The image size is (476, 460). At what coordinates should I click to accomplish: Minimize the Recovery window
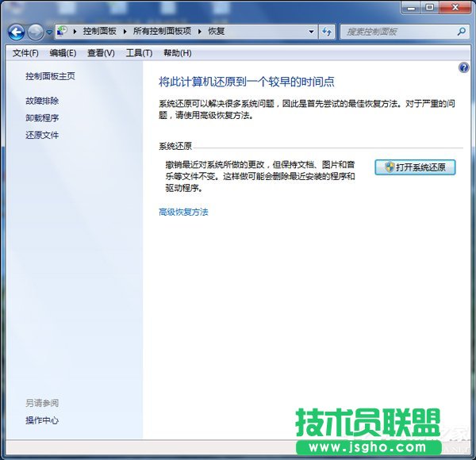[x=411, y=8]
